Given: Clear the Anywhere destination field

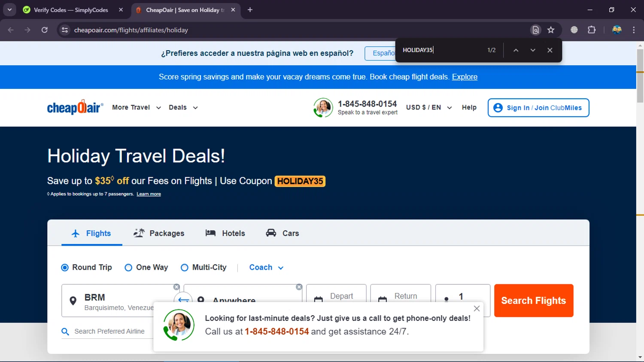Looking at the screenshot, I should pyautogui.click(x=299, y=287).
